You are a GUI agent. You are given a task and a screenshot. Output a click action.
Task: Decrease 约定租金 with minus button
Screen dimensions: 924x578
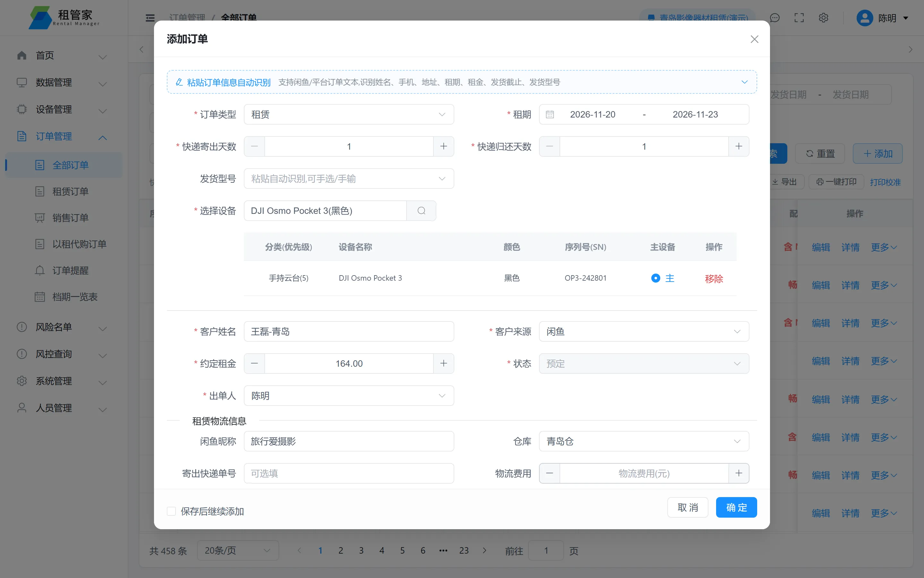[x=254, y=363]
